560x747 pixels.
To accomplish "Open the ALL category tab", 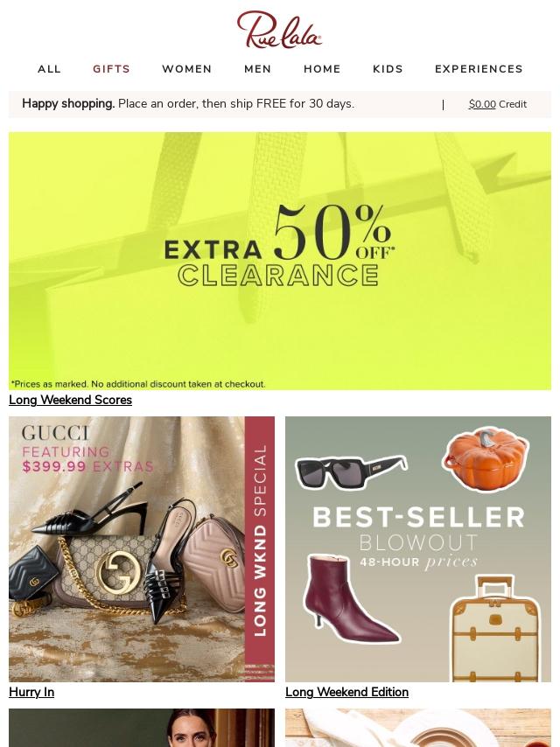I will [50, 69].
